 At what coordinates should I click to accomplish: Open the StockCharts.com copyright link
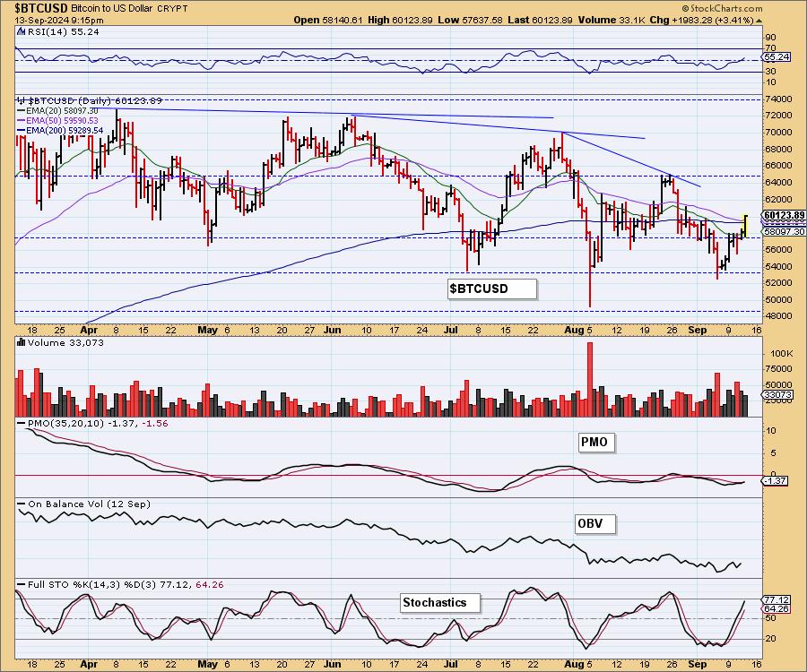tap(722, 8)
